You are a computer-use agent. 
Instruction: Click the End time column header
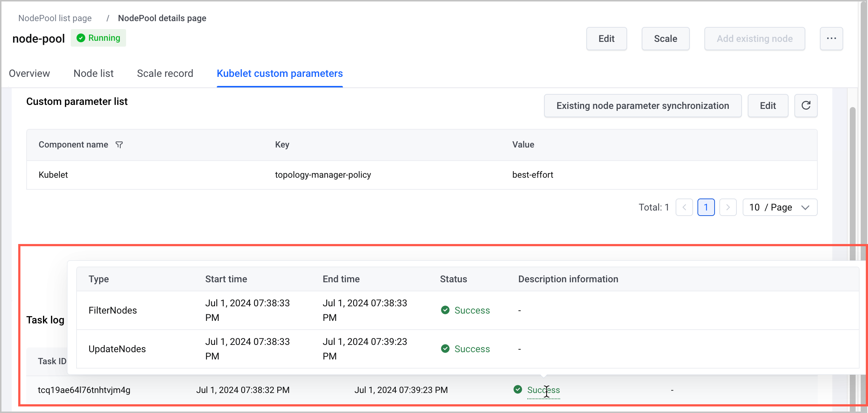click(x=341, y=279)
